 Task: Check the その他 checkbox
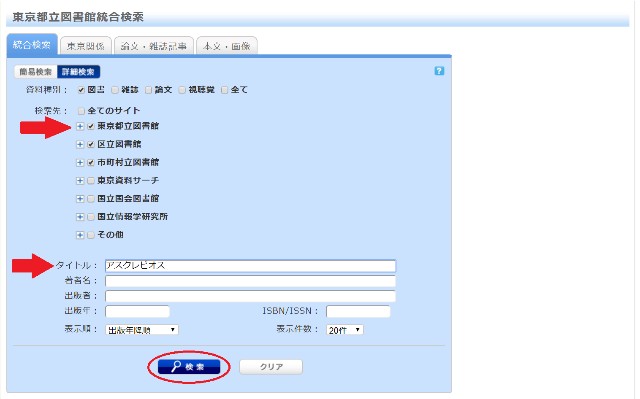tap(91, 235)
